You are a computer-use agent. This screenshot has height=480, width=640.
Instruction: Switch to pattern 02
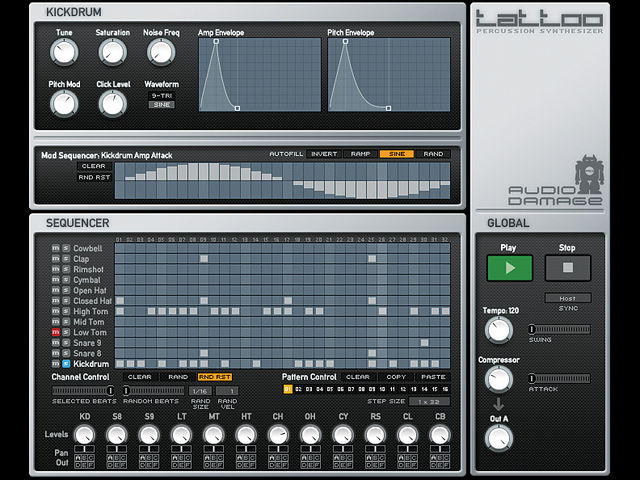pyautogui.click(x=299, y=389)
